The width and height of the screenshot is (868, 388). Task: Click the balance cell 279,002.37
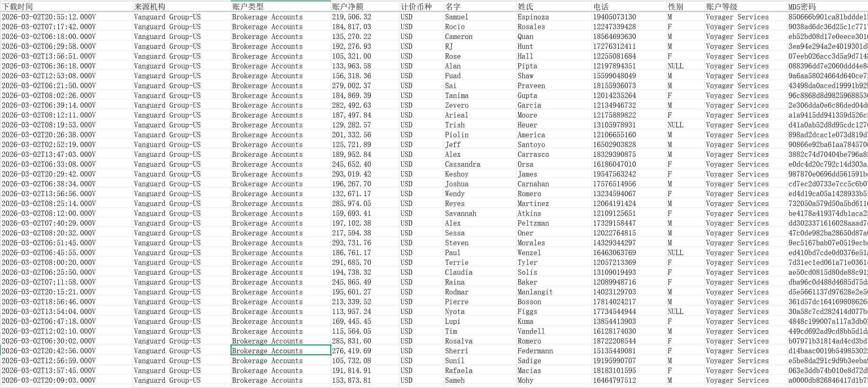[365, 85]
